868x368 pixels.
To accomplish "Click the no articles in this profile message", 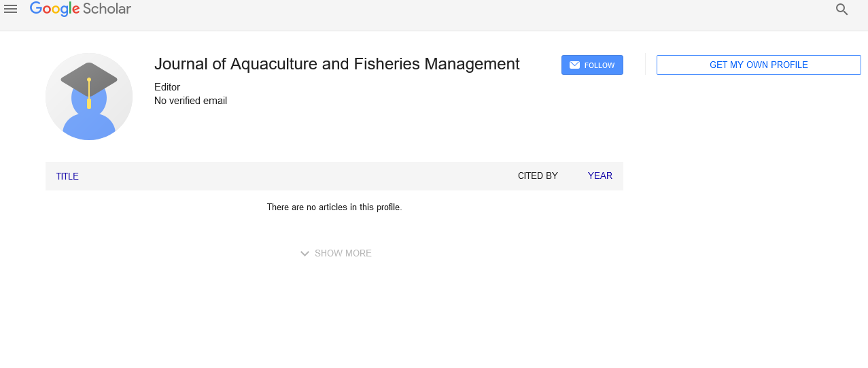I will pyautogui.click(x=334, y=207).
